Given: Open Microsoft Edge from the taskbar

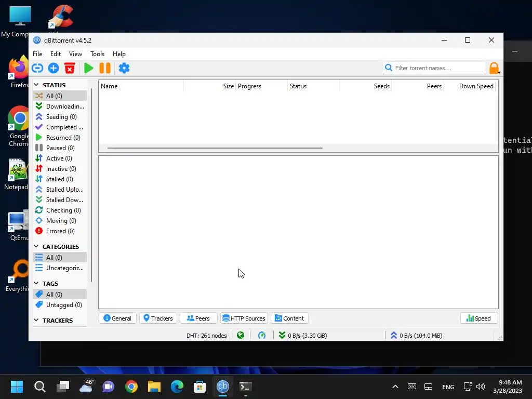Looking at the screenshot, I should 177,387.
